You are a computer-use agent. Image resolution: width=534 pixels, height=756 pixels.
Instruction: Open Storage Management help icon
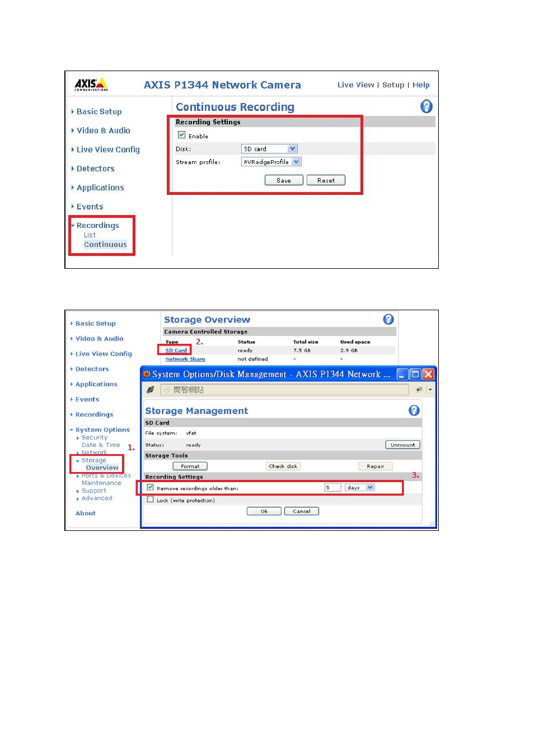coord(414,410)
